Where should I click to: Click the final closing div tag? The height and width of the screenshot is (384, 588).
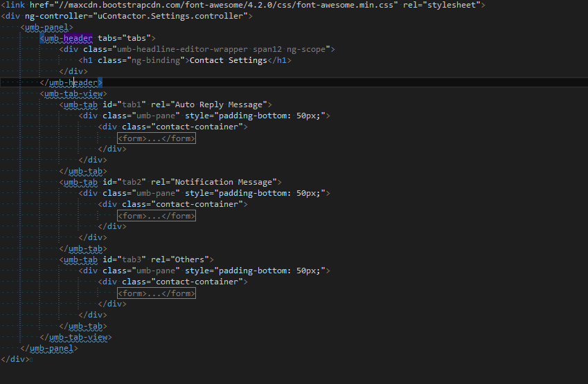coord(15,359)
